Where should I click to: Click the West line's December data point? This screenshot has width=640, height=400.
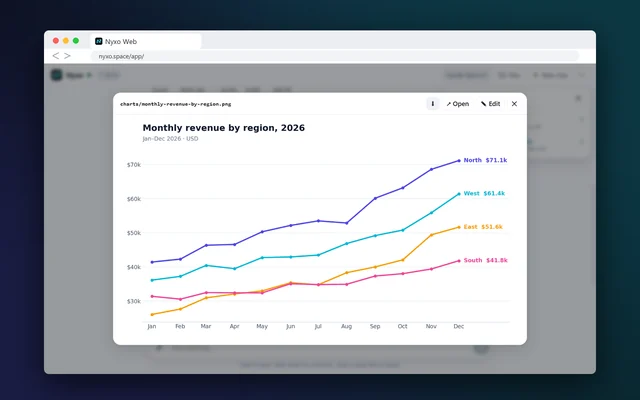[459, 194]
